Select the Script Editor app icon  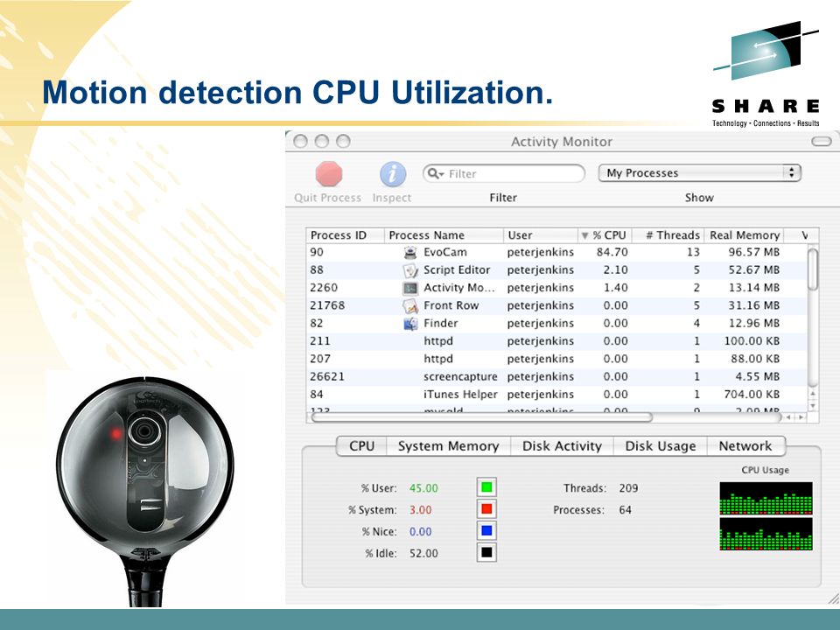pyautogui.click(x=410, y=270)
